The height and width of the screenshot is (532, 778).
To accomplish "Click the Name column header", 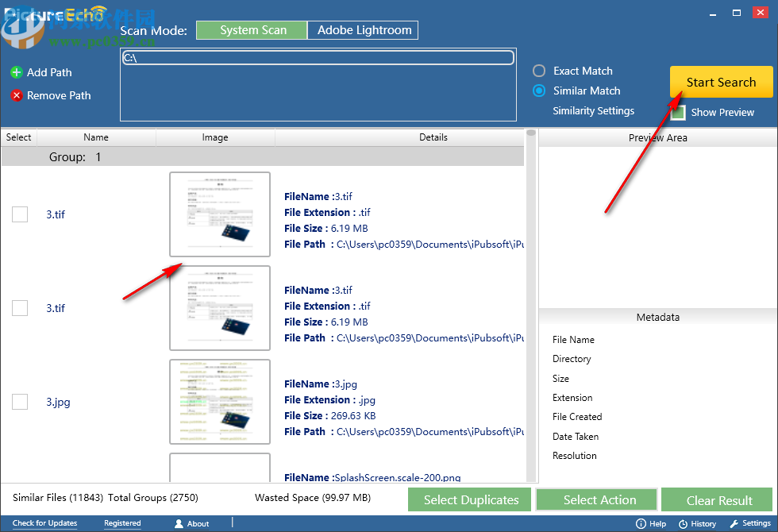I will click(96, 137).
